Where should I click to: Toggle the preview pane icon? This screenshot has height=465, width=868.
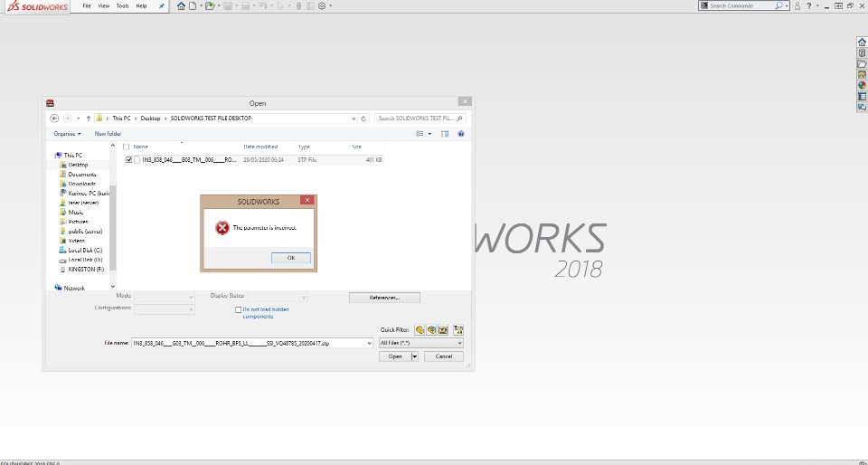tap(445, 133)
